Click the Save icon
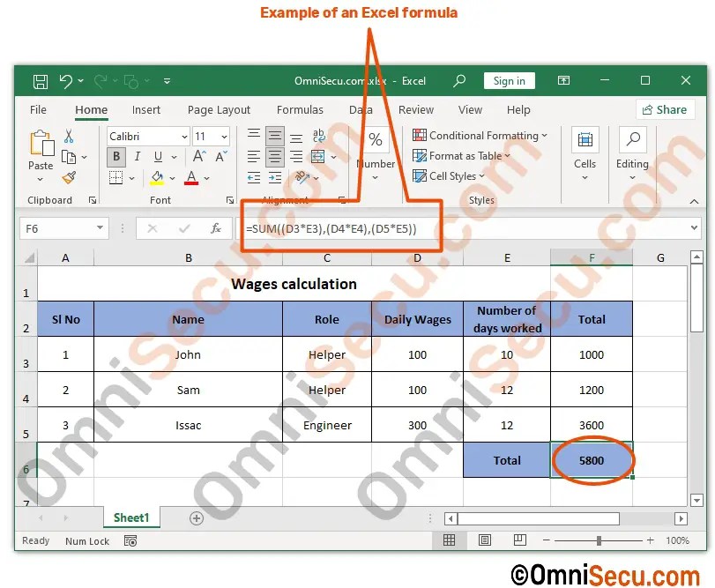Image resolution: width=715 pixels, height=588 pixels. tap(39, 81)
